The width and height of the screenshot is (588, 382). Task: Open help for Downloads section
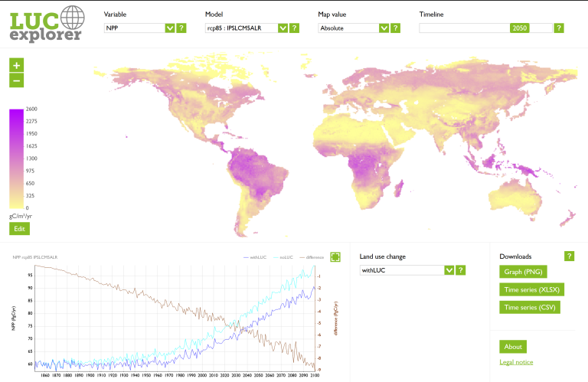(x=569, y=256)
